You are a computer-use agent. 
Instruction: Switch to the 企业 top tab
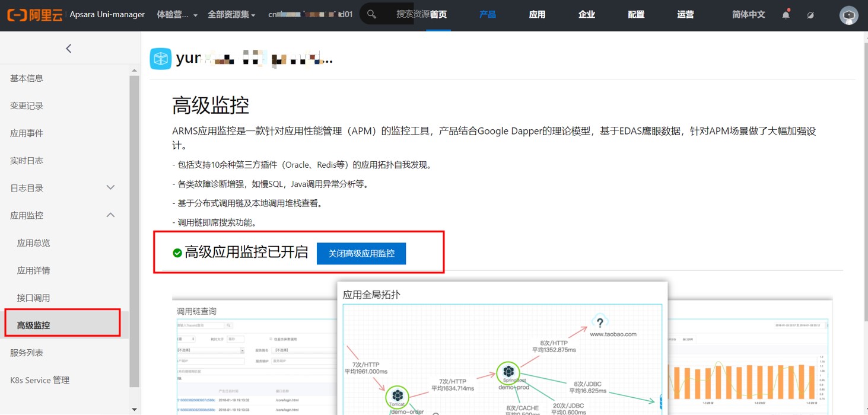[586, 15]
